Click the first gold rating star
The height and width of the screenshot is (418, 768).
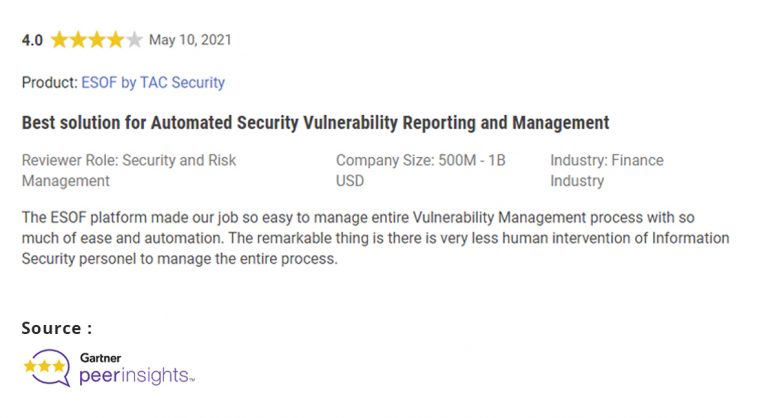coord(59,40)
